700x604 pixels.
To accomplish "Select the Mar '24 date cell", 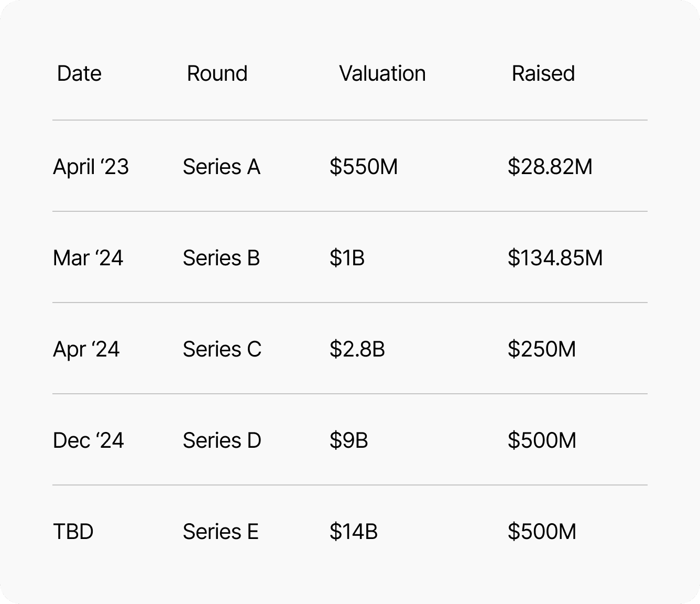I will (x=88, y=258).
